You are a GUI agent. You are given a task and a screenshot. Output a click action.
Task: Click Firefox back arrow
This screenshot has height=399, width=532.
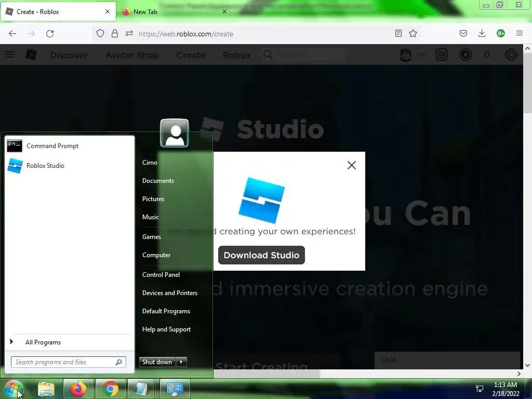(12, 34)
